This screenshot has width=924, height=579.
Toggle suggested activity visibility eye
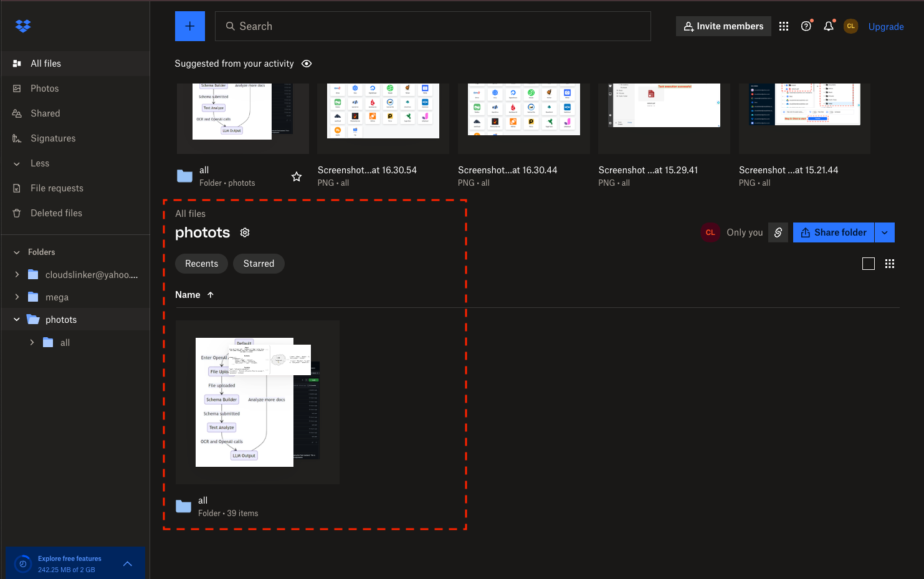(x=307, y=64)
